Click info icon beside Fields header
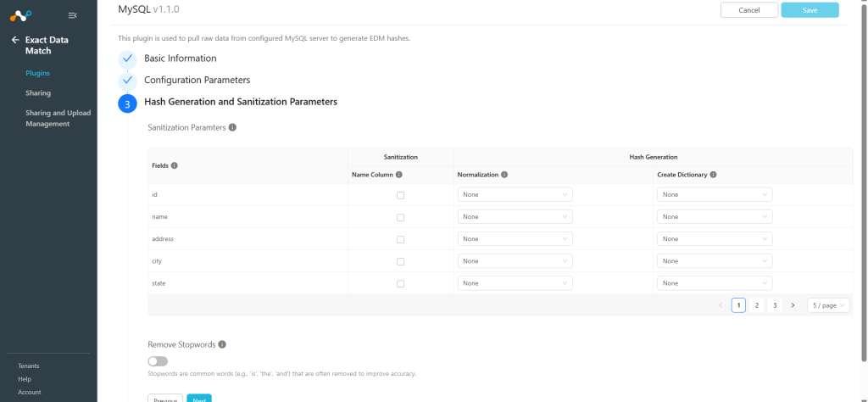This screenshot has height=402, width=868. coord(175,165)
